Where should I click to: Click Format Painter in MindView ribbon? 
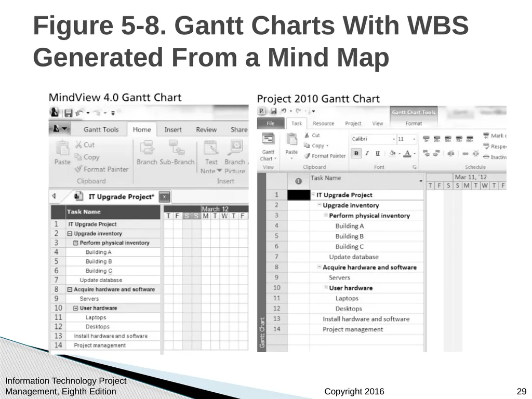[x=102, y=169]
